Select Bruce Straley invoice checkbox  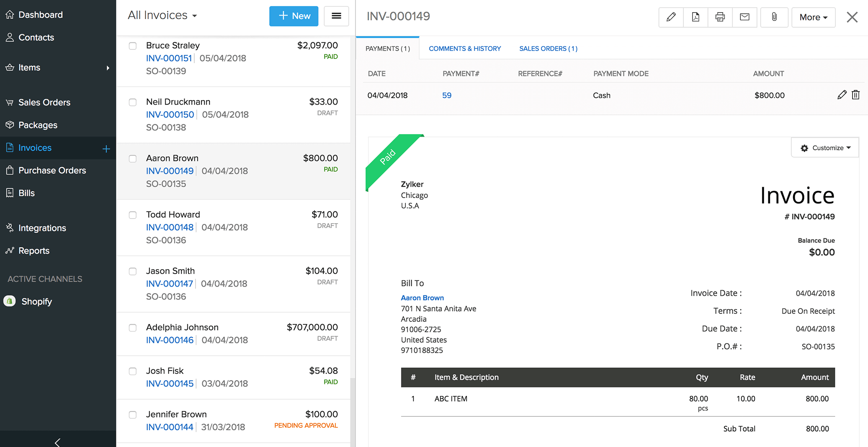(133, 46)
